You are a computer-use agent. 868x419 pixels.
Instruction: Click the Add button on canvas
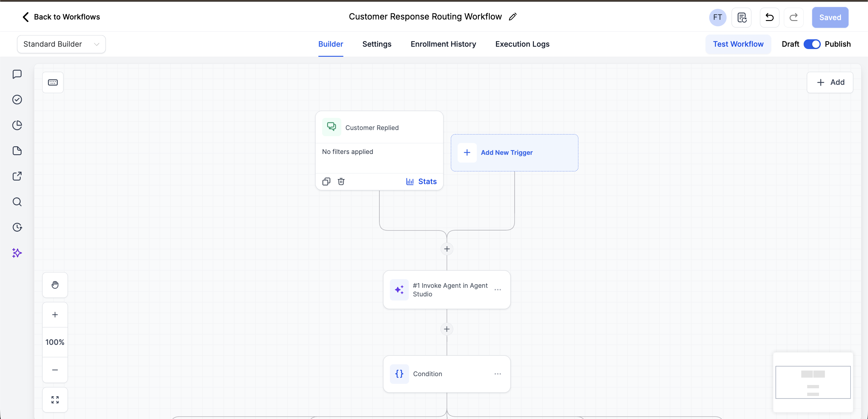(830, 82)
